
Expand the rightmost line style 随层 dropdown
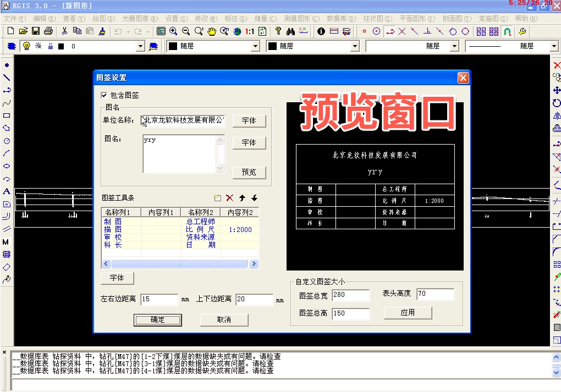[554, 47]
